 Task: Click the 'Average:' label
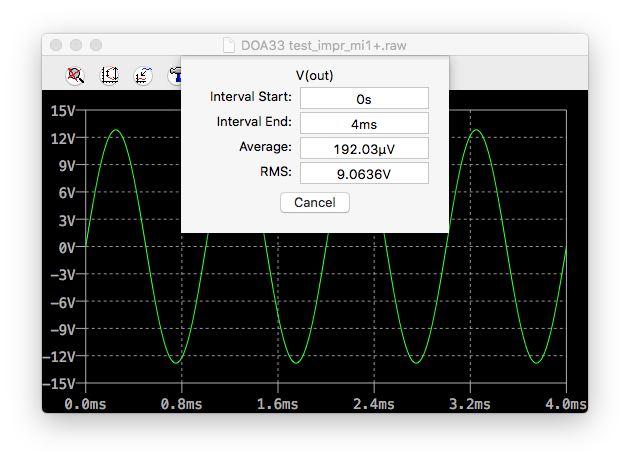tap(265, 147)
